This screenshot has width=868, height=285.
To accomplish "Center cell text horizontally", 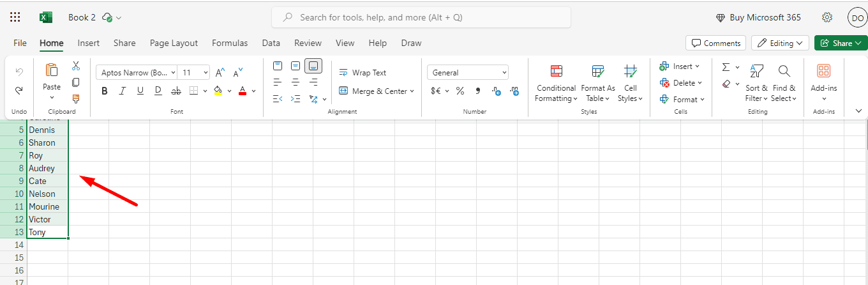I will coord(296,82).
